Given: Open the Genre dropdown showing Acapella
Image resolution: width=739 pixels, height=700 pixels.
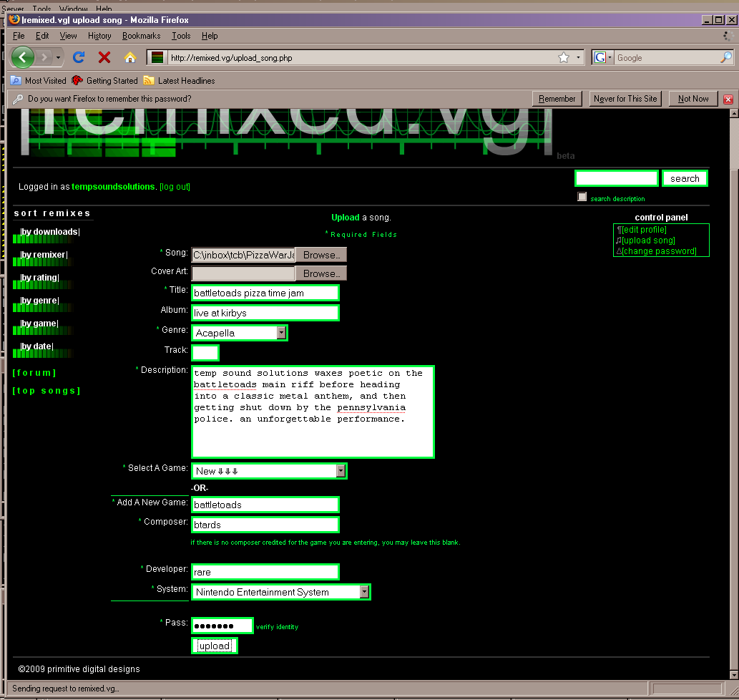Looking at the screenshot, I should pos(240,333).
